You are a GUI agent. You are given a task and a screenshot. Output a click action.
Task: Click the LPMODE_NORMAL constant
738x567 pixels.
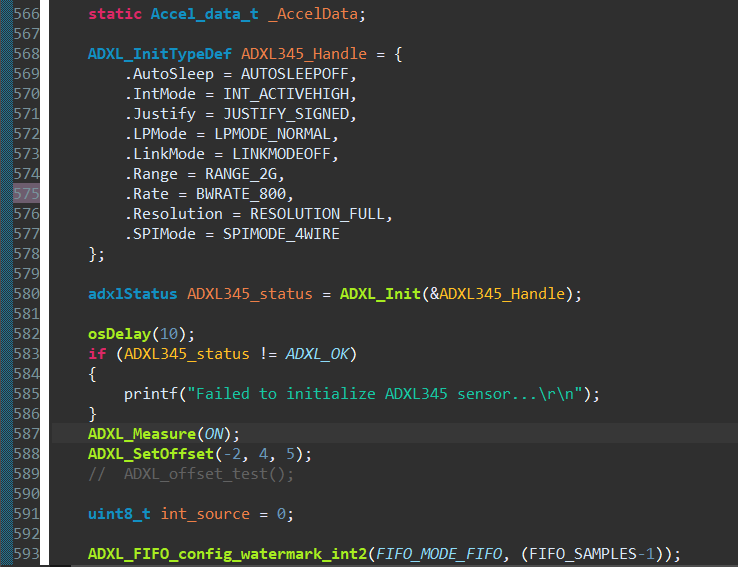click(x=273, y=134)
